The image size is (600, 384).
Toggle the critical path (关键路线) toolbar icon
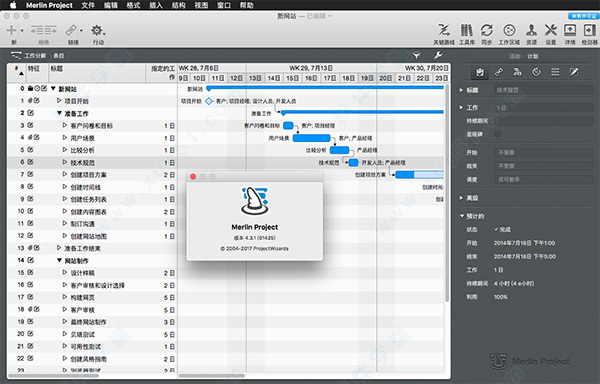444,30
